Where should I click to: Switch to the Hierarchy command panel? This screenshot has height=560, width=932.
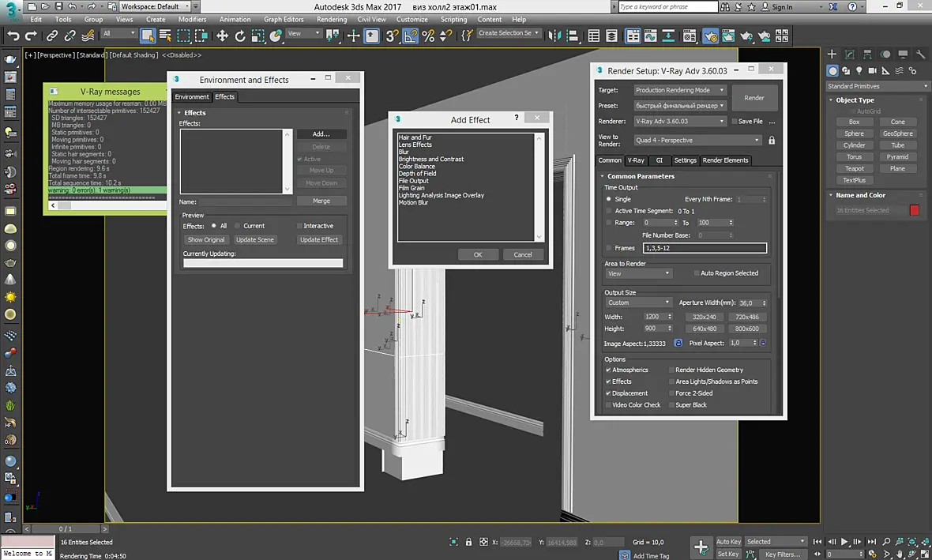(x=867, y=54)
